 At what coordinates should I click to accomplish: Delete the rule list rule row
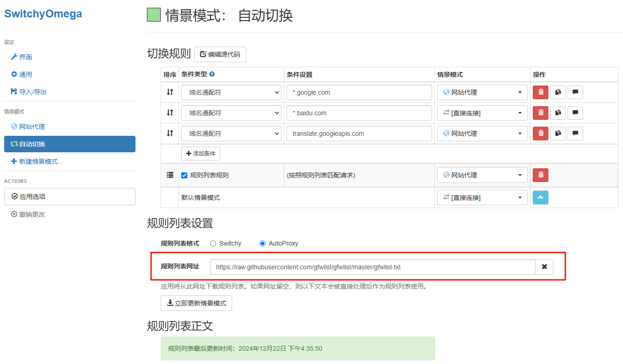pyautogui.click(x=540, y=175)
